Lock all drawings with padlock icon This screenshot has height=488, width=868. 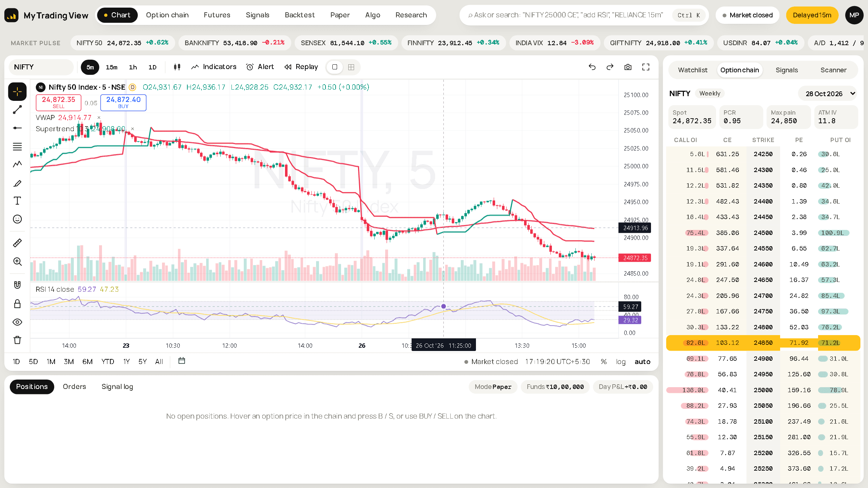coord(17,304)
